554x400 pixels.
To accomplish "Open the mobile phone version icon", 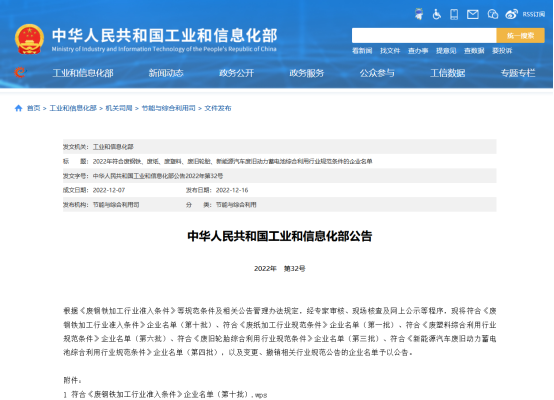I will tap(454, 14).
